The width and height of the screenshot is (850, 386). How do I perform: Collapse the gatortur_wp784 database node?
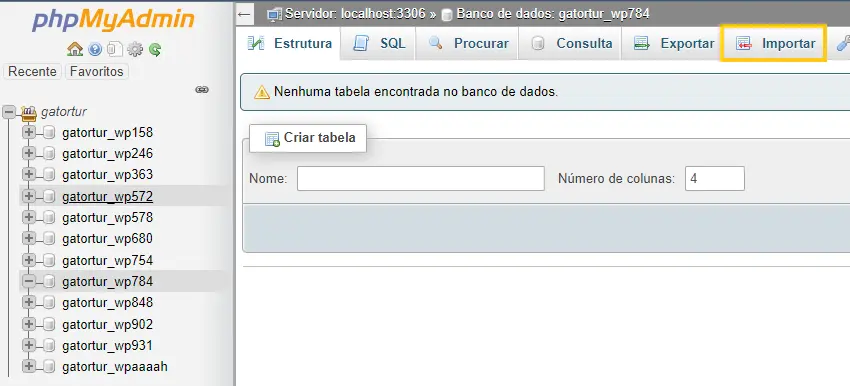coord(29,281)
